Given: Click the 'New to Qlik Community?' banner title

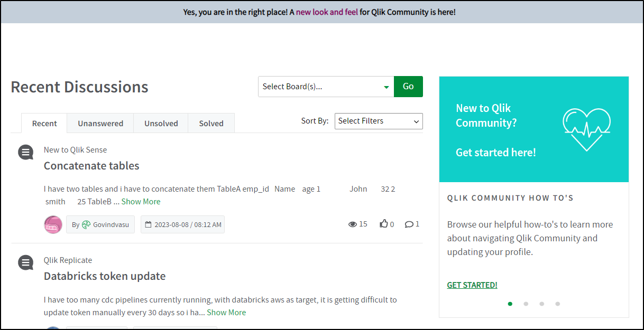Looking at the screenshot, I should click(486, 116).
